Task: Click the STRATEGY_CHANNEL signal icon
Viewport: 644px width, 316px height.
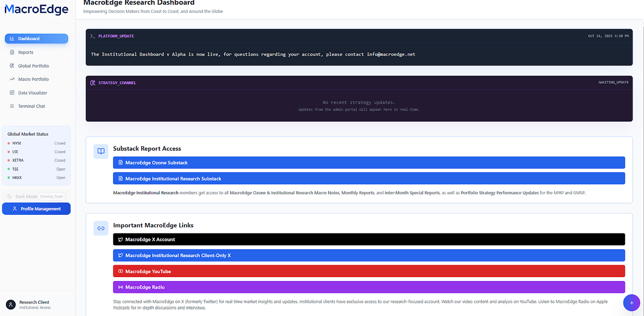Action: click(93, 83)
